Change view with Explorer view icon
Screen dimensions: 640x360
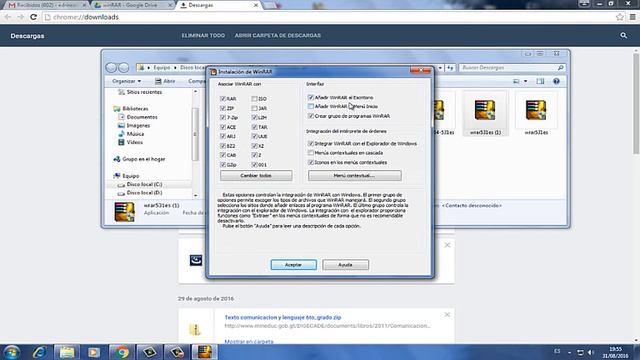pos(516,81)
